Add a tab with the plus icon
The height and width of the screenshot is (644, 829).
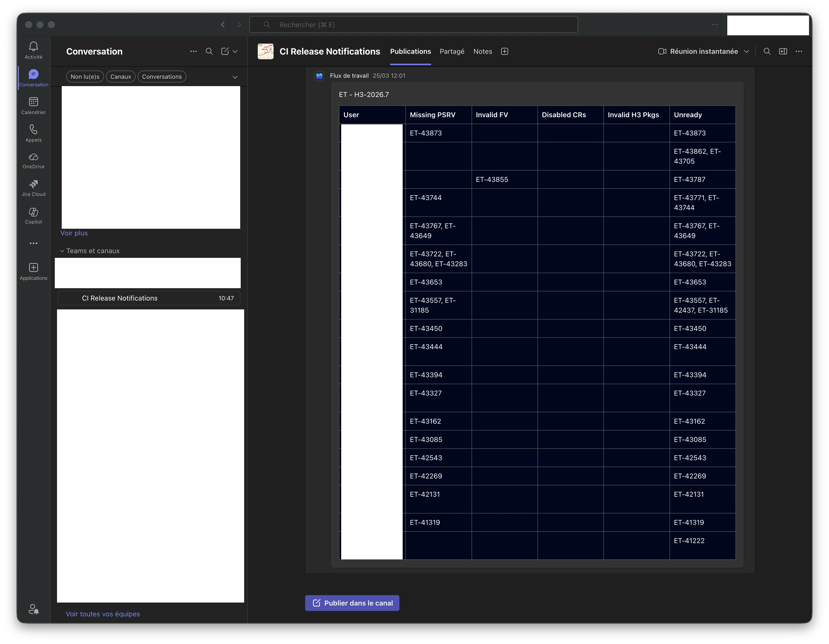[x=504, y=51]
